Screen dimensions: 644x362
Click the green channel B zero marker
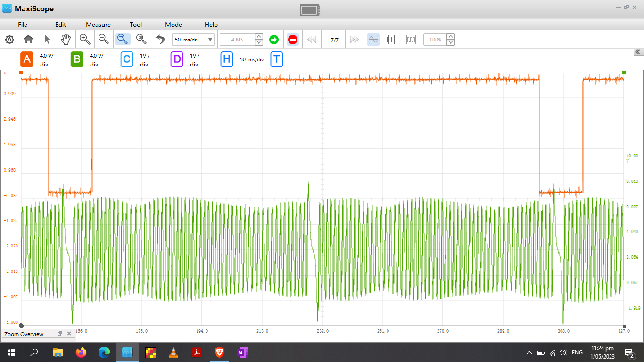(x=624, y=73)
